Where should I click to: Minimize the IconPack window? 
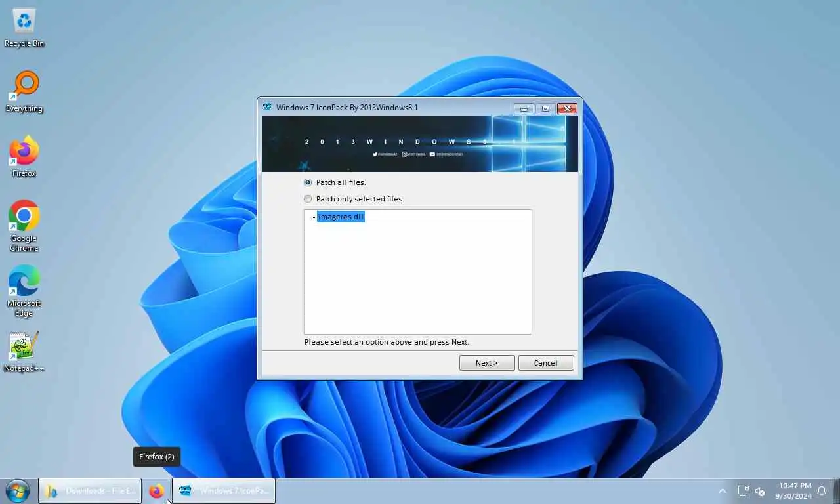coord(524,108)
